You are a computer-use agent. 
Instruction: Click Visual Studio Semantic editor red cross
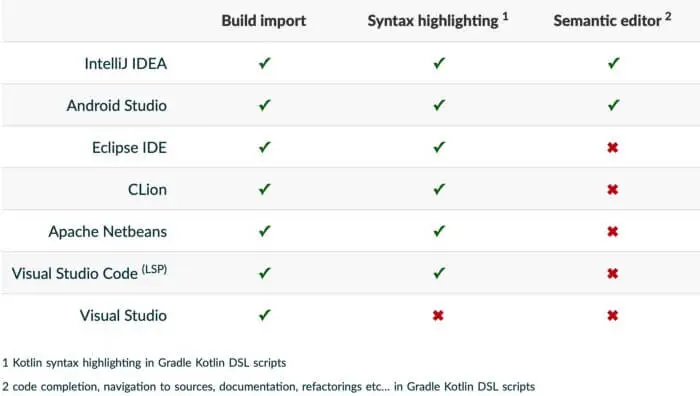click(612, 316)
